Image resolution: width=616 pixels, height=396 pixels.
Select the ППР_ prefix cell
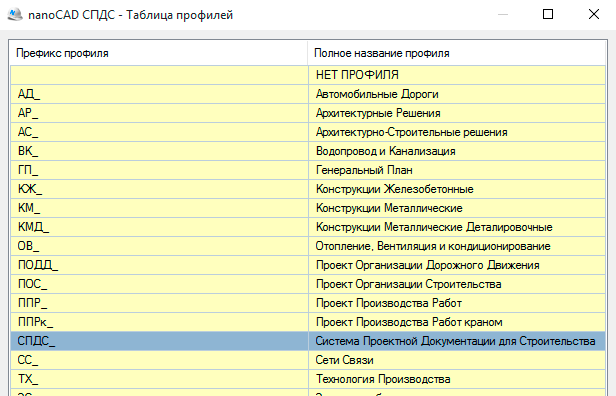tap(160, 303)
